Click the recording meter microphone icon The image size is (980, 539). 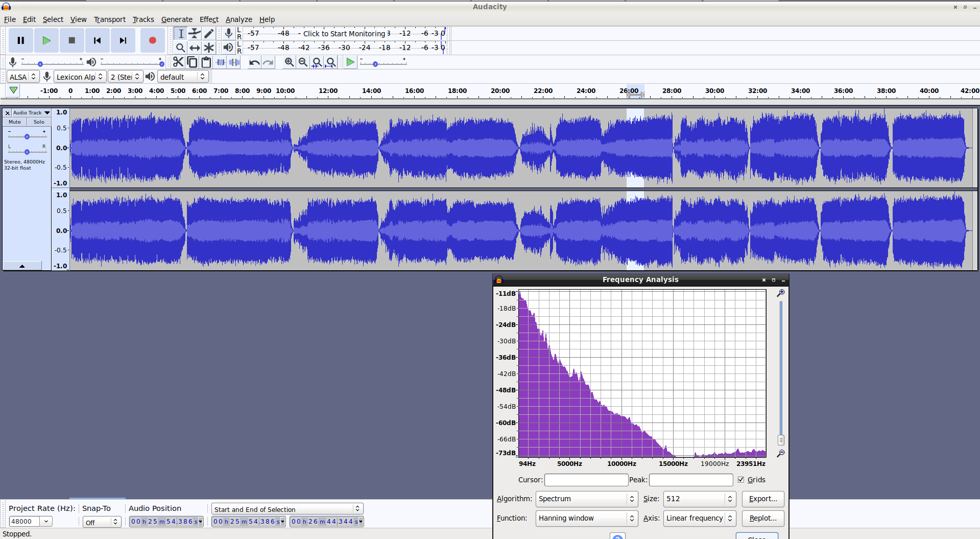tap(229, 34)
